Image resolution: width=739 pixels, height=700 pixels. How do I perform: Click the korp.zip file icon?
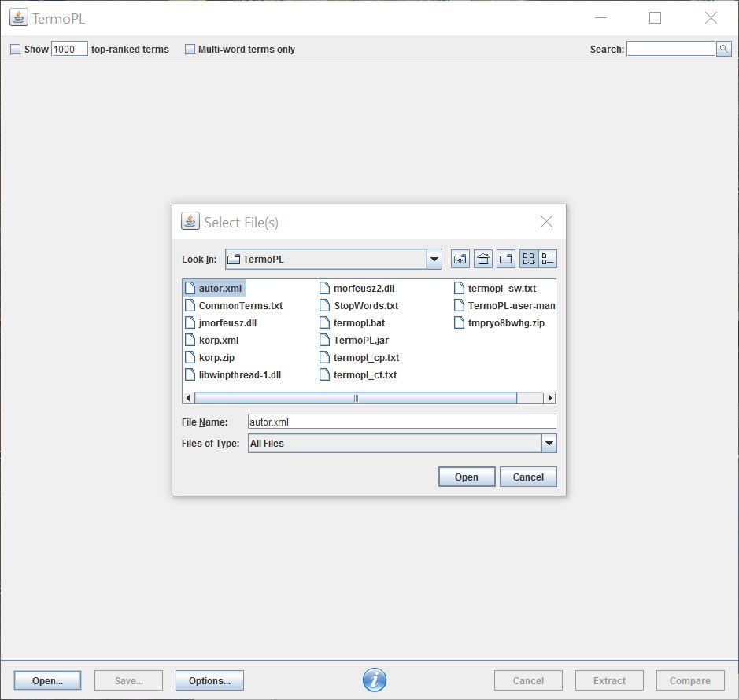point(190,358)
